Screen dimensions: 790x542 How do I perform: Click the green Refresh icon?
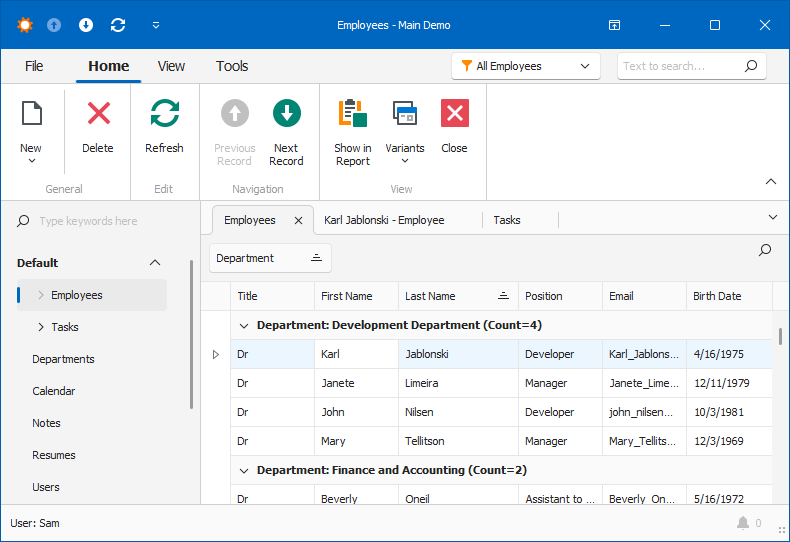pos(164,114)
